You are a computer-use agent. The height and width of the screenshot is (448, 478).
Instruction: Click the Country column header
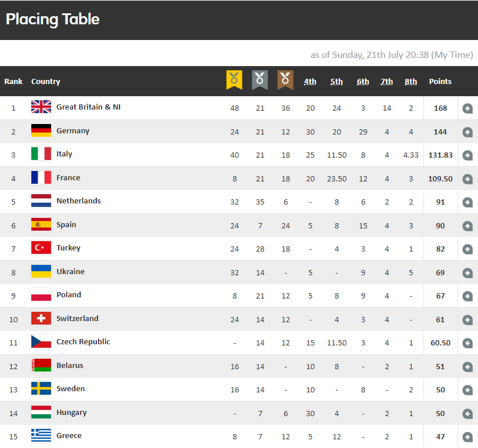46,82
